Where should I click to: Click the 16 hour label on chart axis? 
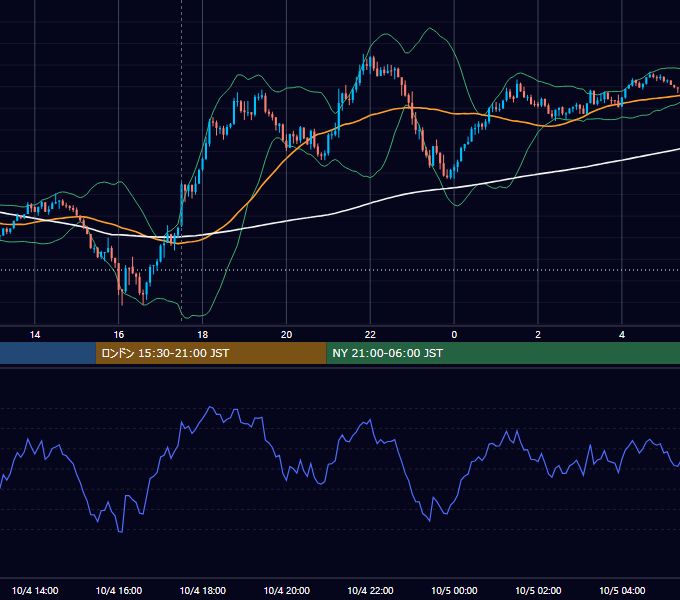pos(119,335)
